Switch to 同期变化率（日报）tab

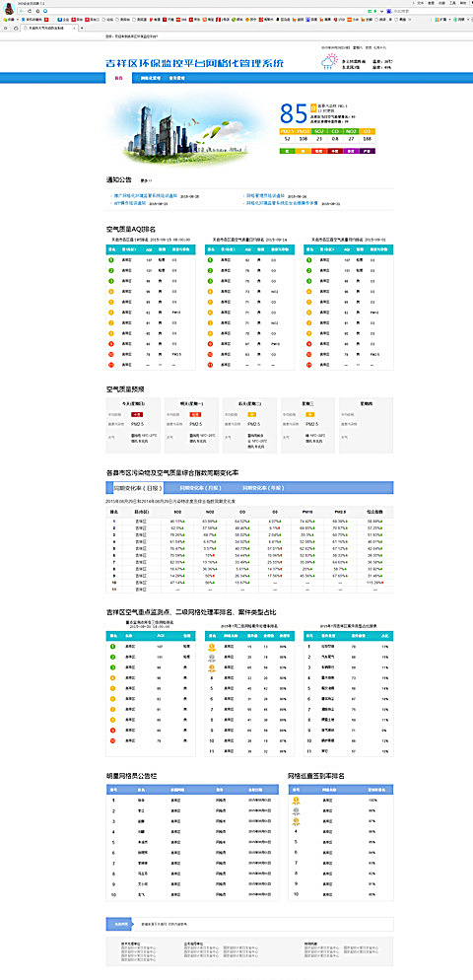click(137, 487)
